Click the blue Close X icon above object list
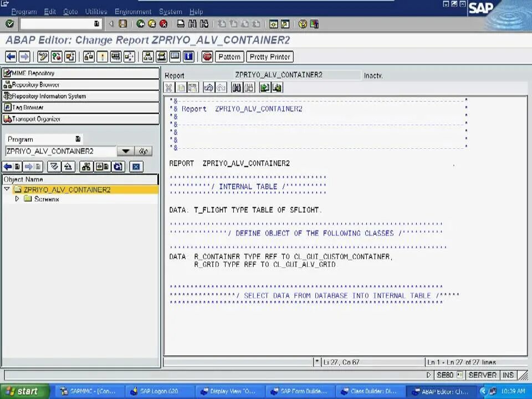Image resolution: width=532 pixels, height=399 pixels. pyautogui.click(x=136, y=167)
